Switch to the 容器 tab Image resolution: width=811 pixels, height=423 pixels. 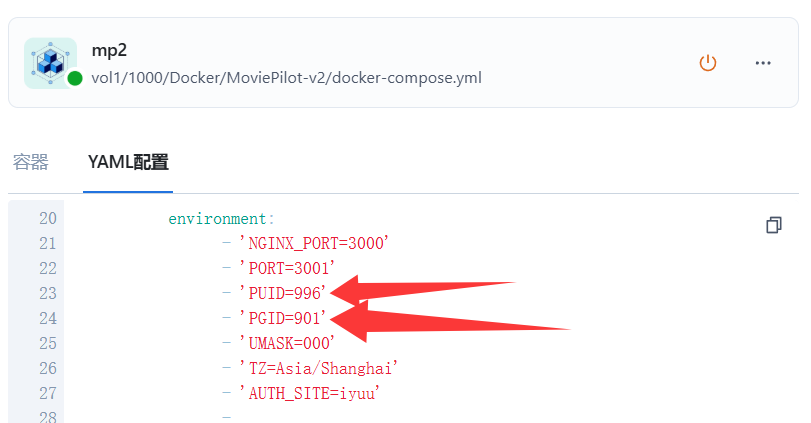(x=31, y=162)
